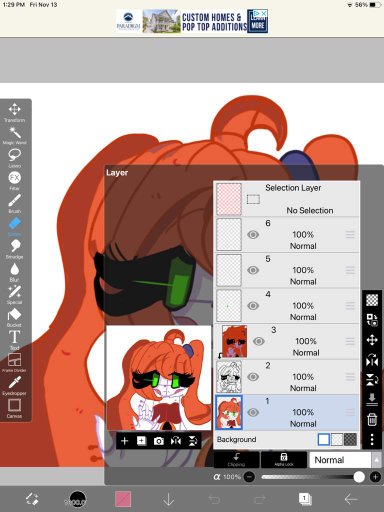Select the Magic Wand tool
Viewport: 384px width, 512px height.
14,135
